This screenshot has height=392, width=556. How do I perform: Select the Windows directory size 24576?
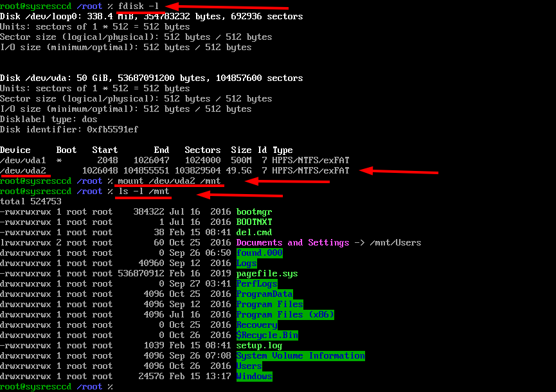[x=152, y=376]
